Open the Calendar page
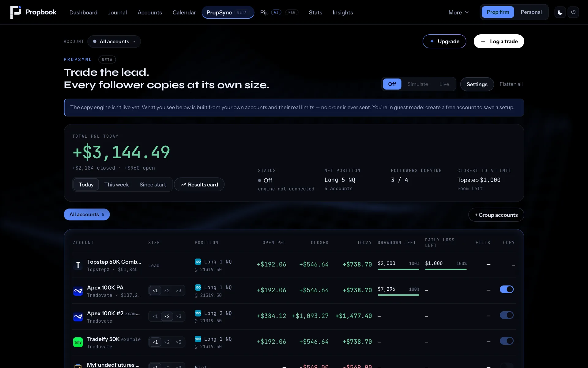This screenshot has height=368, width=588. tap(184, 12)
